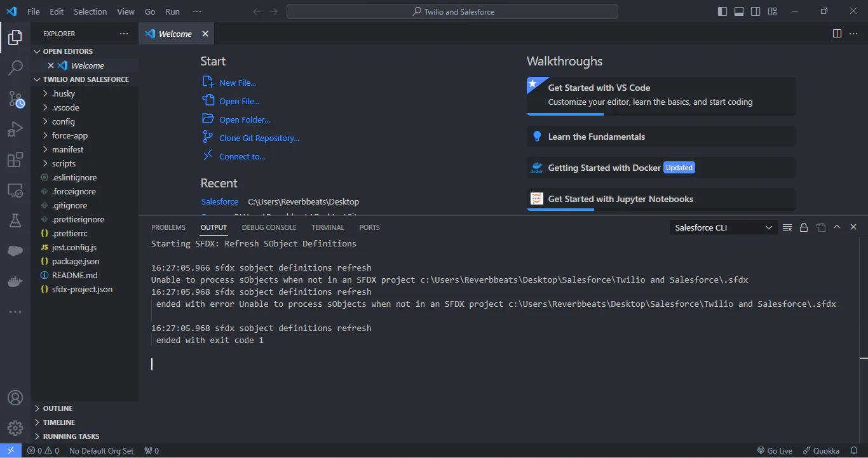
Task: Open the Extensions view
Action: coord(15,160)
